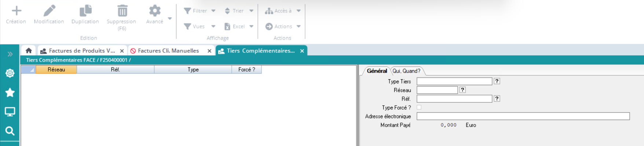
Task: Click the Adresse électronique input field
Action: 523,116
